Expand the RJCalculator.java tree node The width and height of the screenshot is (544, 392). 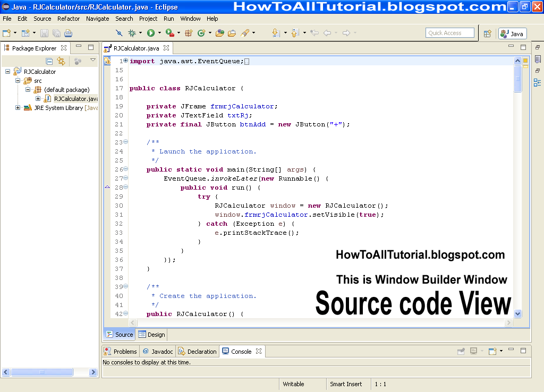click(x=38, y=98)
